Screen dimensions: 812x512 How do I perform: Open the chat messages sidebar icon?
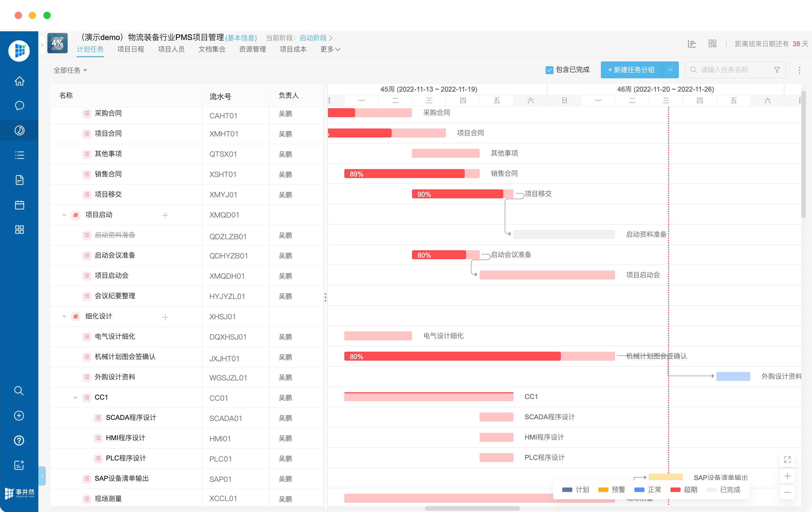19,105
